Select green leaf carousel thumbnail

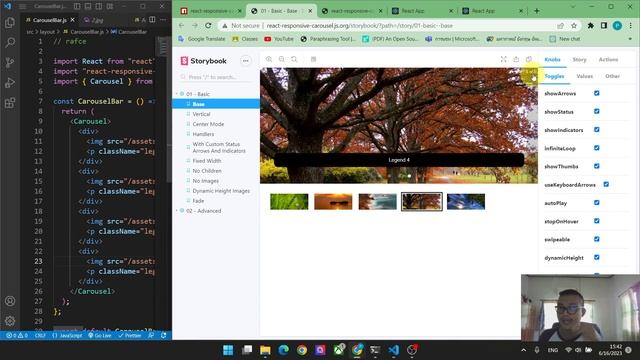click(x=289, y=202)
